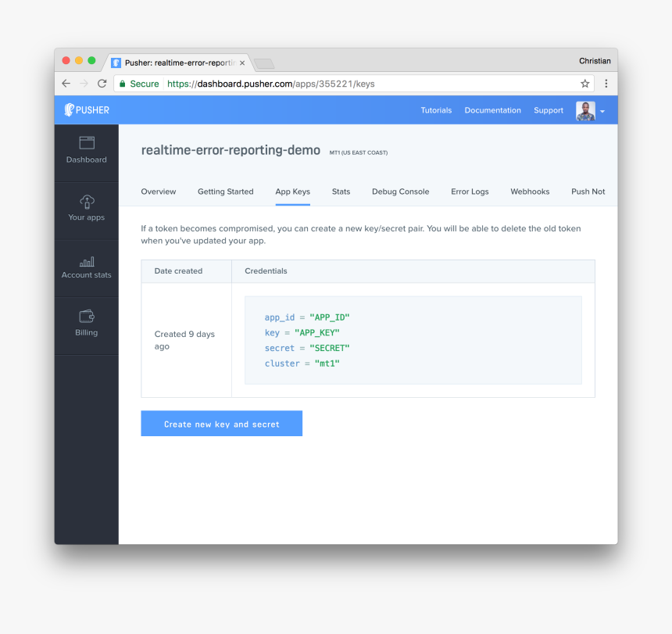Click the cluster "mt1" line
672x634 pixels.
(x=302, y=364)
